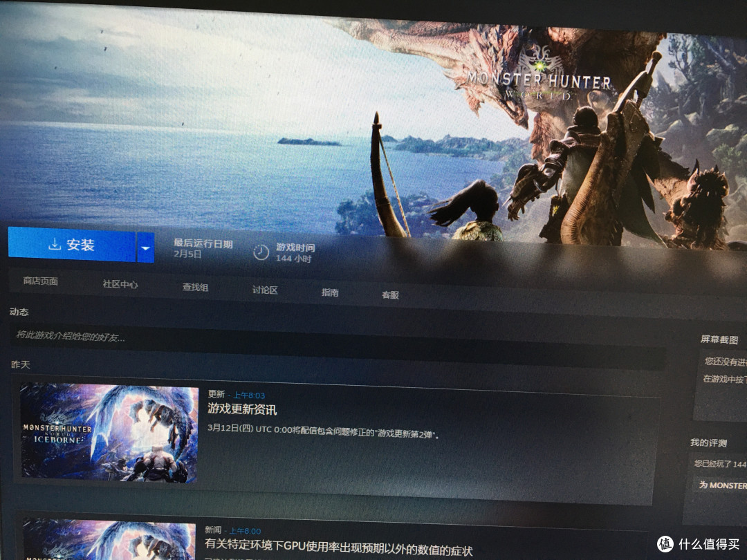This screenshot has width=747, height=560.
Task: Open the 游戏更新资讯 news headline
Action: point(242,409)
